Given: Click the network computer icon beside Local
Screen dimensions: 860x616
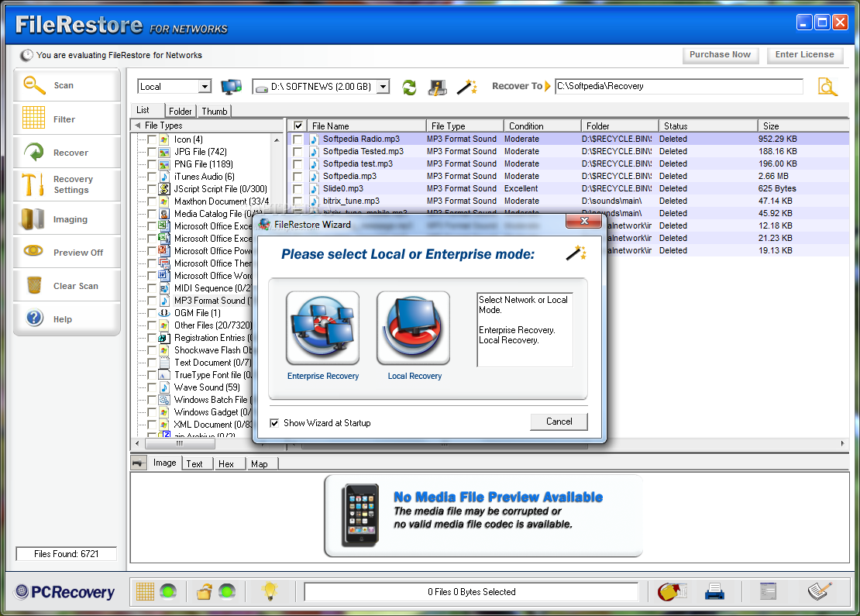Looking at the screenshot, I should pyautogui.click(x=231, y=87).
